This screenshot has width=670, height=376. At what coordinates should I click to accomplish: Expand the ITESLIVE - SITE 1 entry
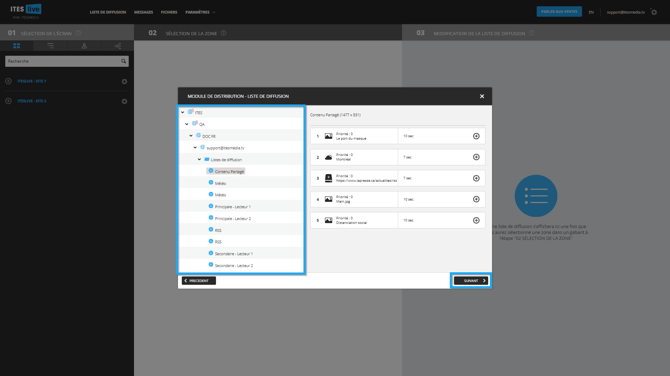click(x=8, y=81)
